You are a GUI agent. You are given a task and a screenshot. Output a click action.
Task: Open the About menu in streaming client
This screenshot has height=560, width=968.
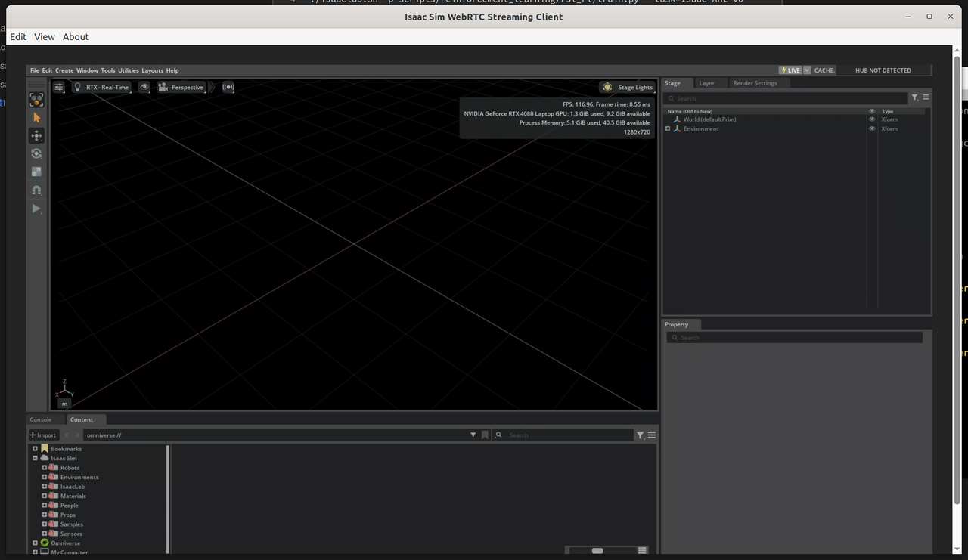76,36
